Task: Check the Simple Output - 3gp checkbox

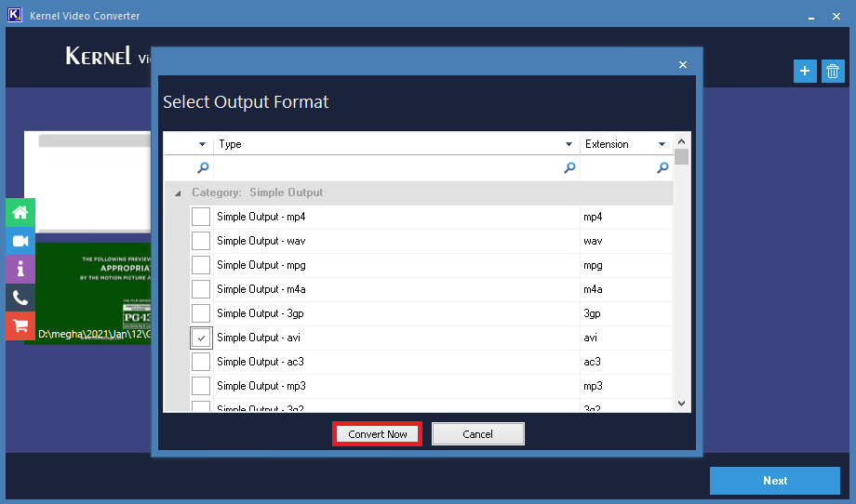Action: coord(201,313)
